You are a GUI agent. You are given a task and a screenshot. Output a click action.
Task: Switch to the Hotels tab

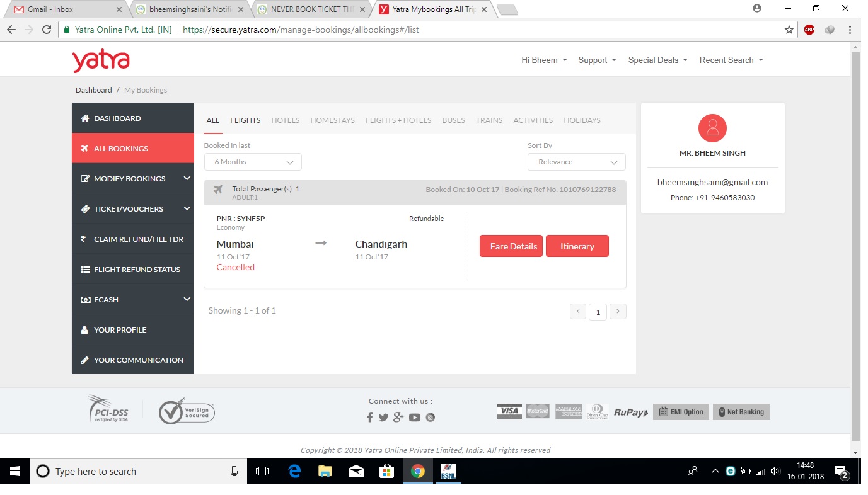pos(286,120)
